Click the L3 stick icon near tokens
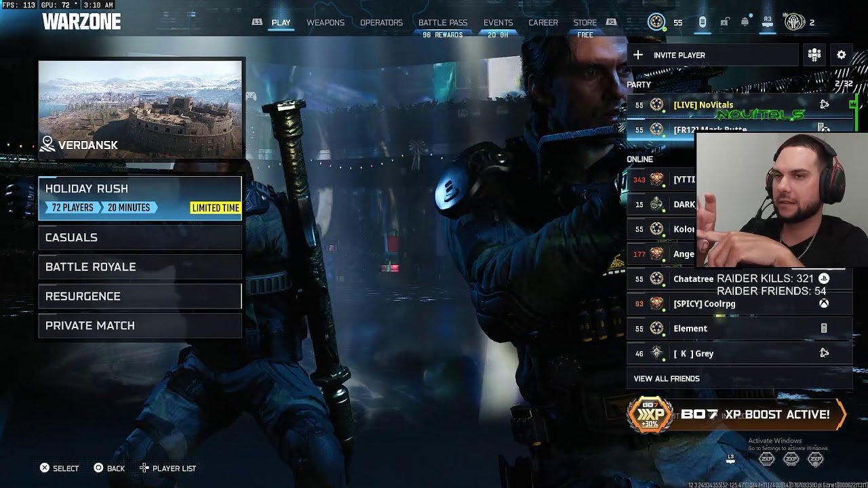This screenshot has height=488, width=868. (731, 457)
